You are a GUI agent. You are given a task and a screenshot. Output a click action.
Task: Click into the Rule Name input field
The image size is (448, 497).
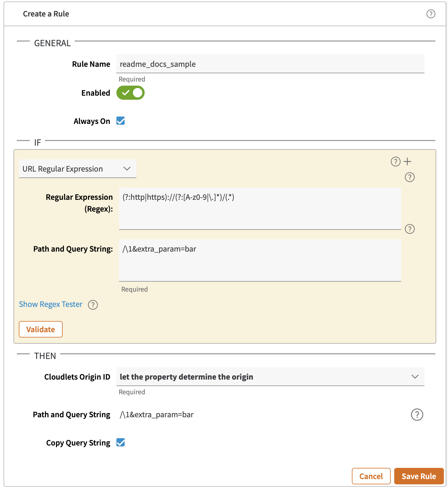tap(270, 64)
